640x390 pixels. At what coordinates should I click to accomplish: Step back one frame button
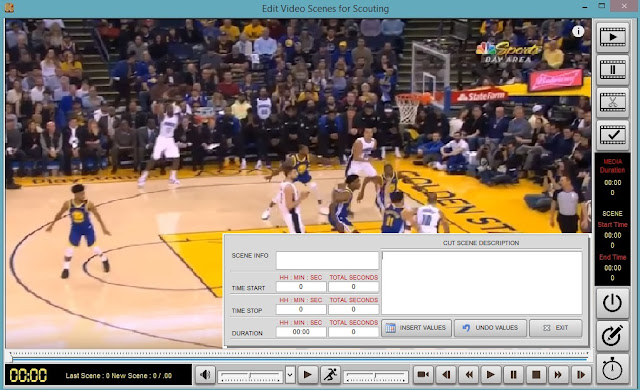tap(446, 374)
